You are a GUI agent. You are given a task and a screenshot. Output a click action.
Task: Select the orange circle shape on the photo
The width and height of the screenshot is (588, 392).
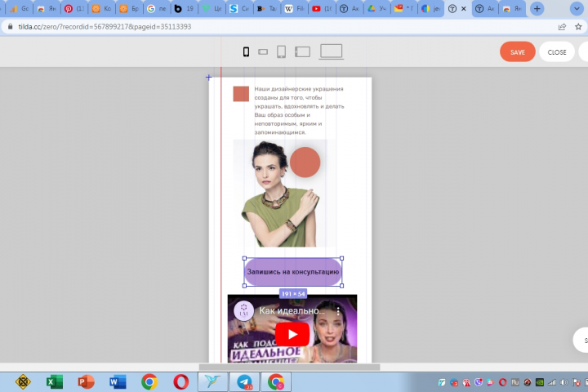(305, 162)
